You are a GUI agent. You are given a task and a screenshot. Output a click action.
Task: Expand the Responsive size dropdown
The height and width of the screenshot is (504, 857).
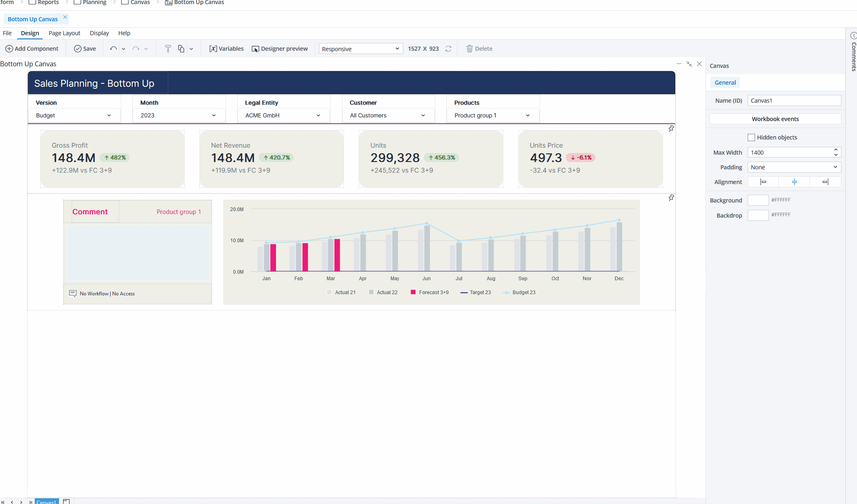pos(360,49)
